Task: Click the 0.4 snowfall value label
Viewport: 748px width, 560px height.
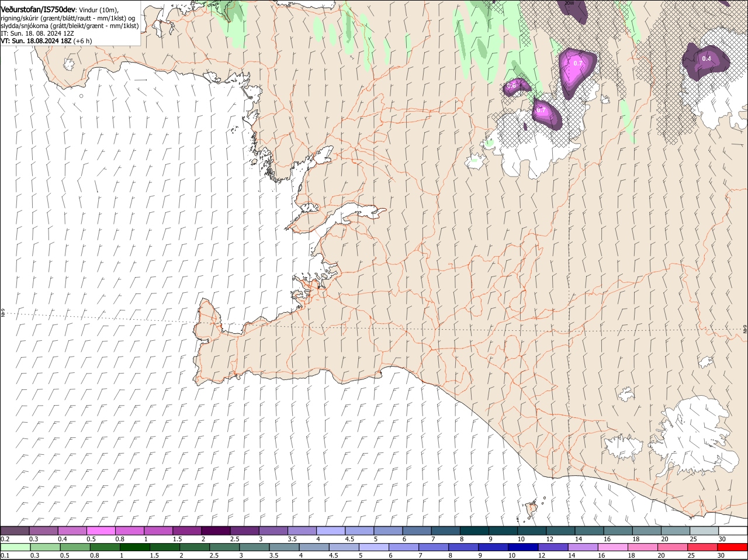Action: 707,58
